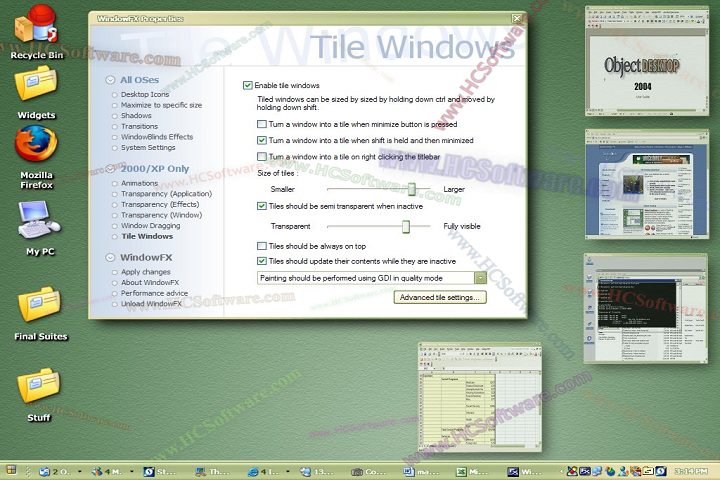This screenshot has width=720, height=480.
Task: Expand hidden system tray icons arrow
Action: (561, 471)
